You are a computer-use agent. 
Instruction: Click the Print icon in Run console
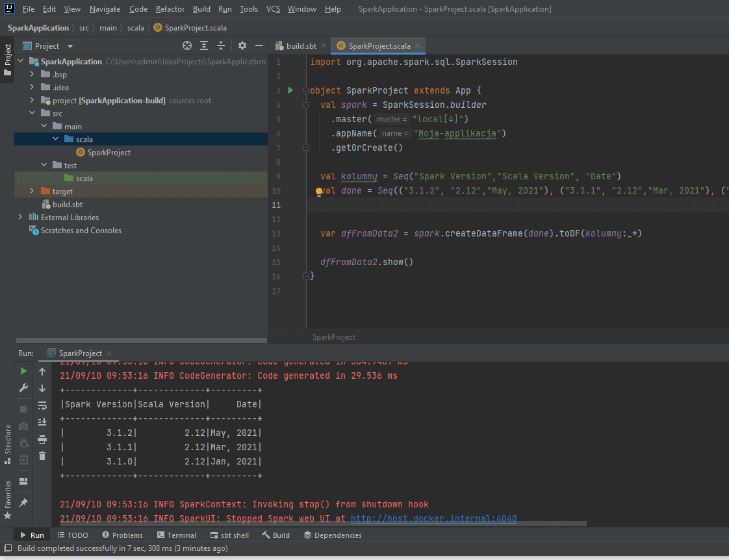click(x=42, y=439)
